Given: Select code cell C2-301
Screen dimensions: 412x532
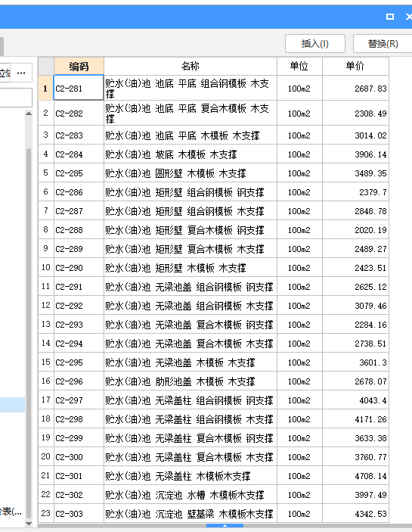Looking at the screenshot, I should 79,476.
